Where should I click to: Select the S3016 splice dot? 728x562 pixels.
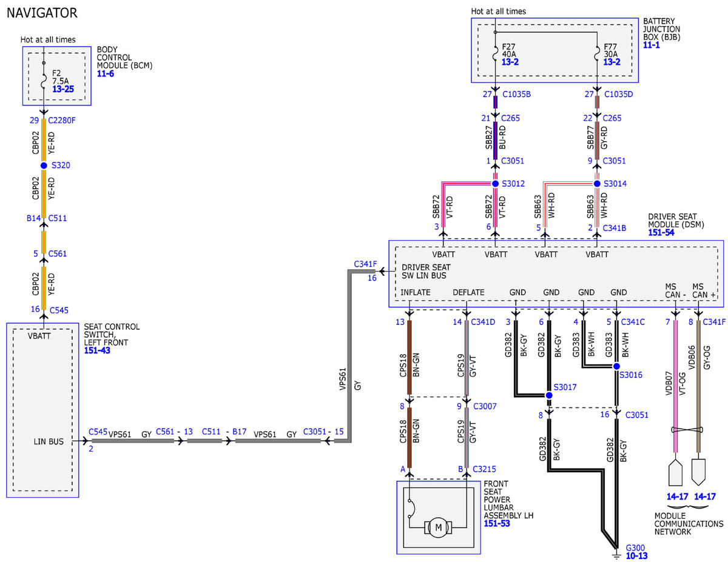tap(617, 366)
